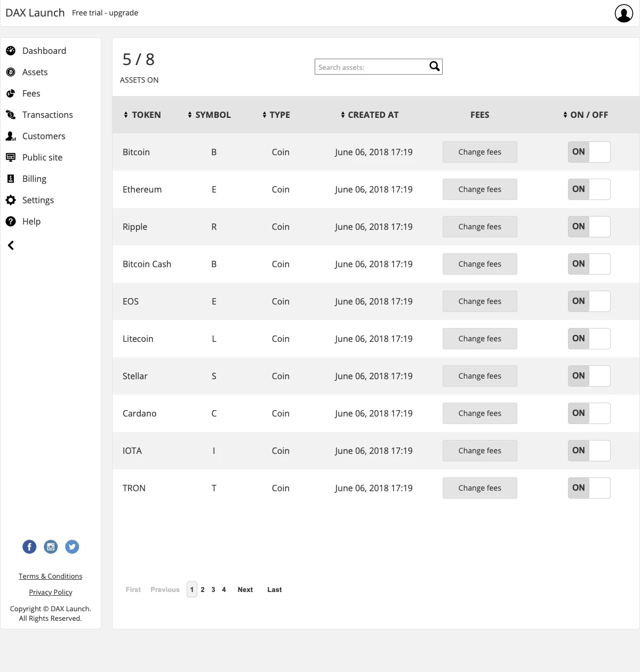
Task: Sort table by TYPE column
Action: pyautogui.click(x=276, y=115)
